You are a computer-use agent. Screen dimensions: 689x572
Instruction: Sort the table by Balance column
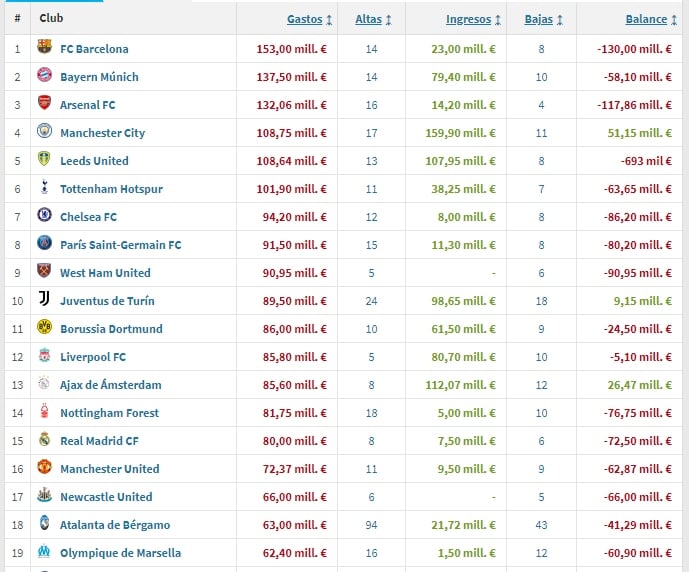click(651, 19)
